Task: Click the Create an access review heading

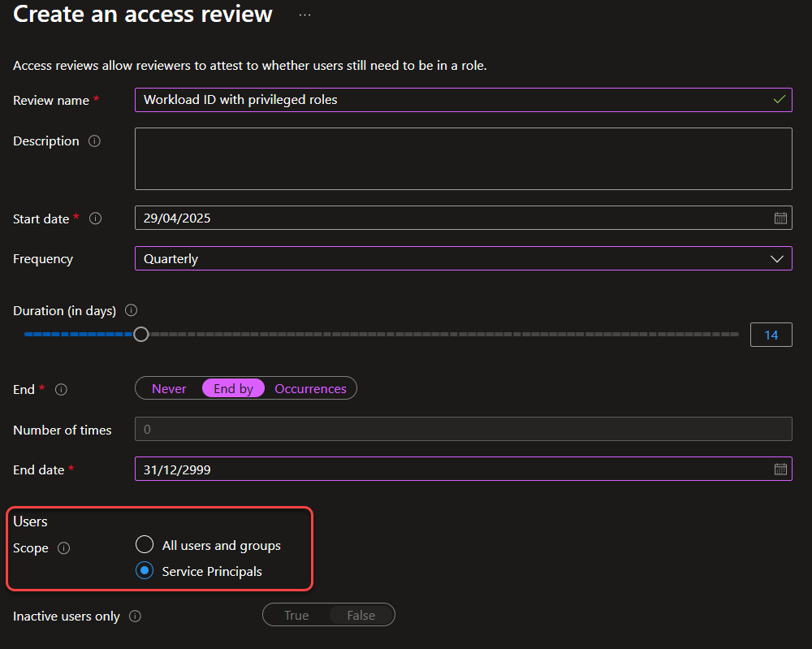Action: 142,14
